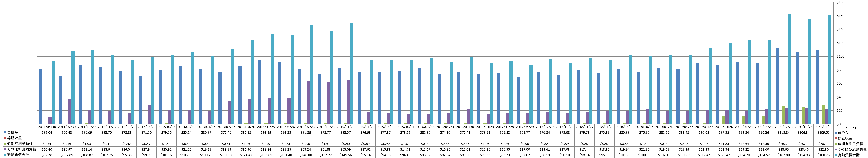Select the $149.56 total current liabilities cell
The width and height of the screenshot is (868, 158).
tap(346, 155)
